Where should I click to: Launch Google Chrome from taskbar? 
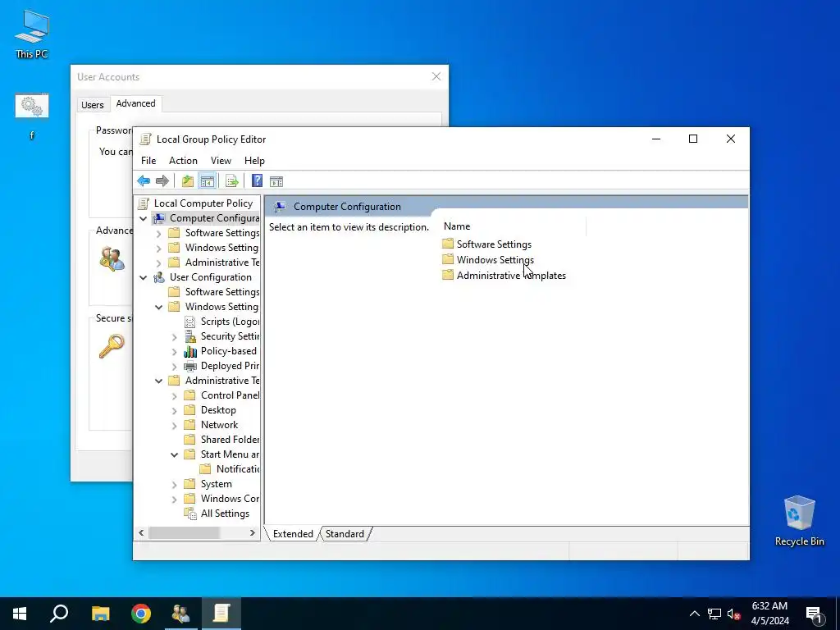(x=141, y=614)
